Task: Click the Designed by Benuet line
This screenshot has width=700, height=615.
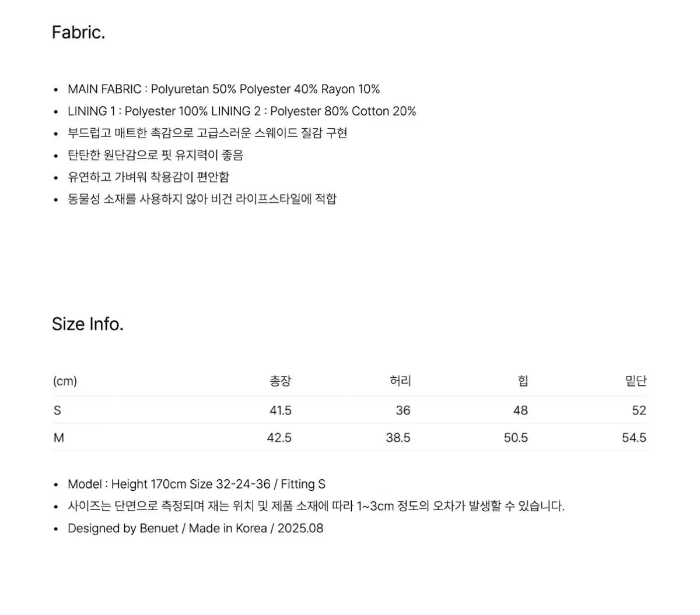Action: click(x=195, y=529)
